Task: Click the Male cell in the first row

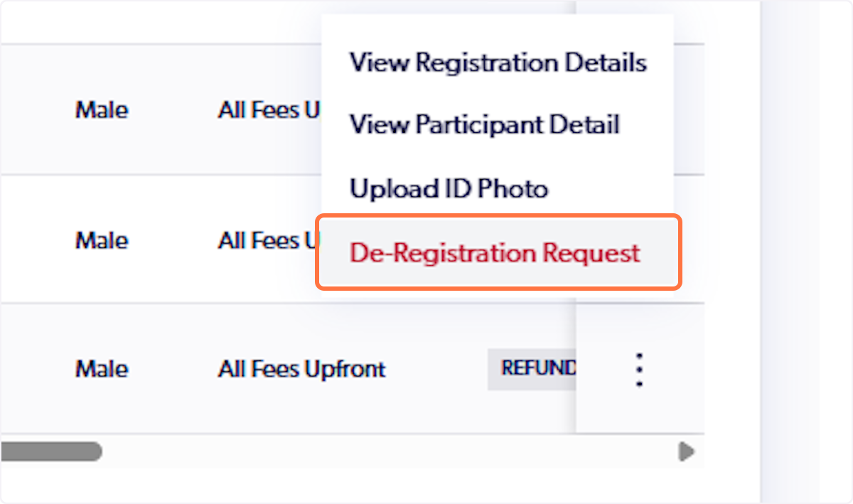Action: coord(101,109)
